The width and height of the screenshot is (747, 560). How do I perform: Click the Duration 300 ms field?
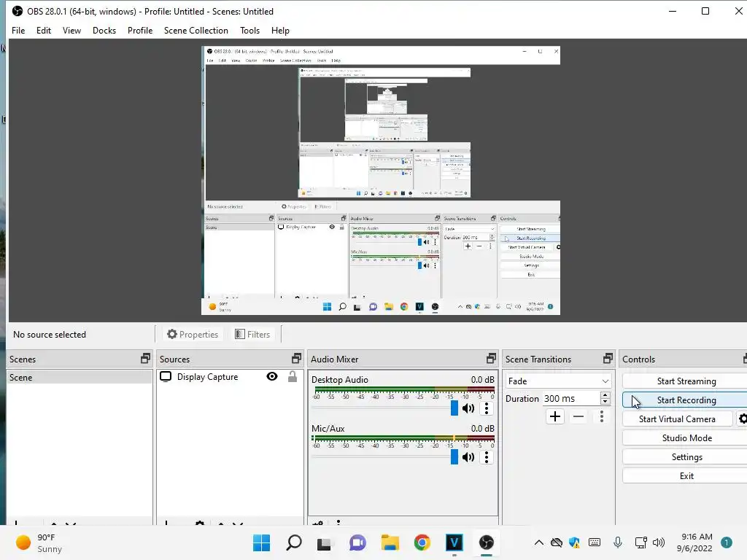[x=570, y=399]
